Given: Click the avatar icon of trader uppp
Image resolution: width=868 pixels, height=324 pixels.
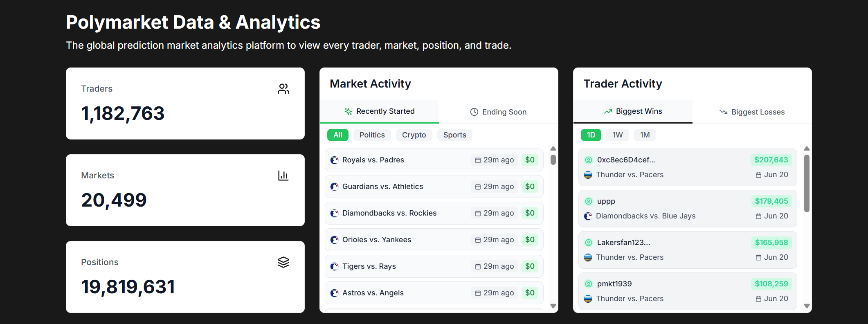Looking at the screenshot, I should [x=589, y=201].
